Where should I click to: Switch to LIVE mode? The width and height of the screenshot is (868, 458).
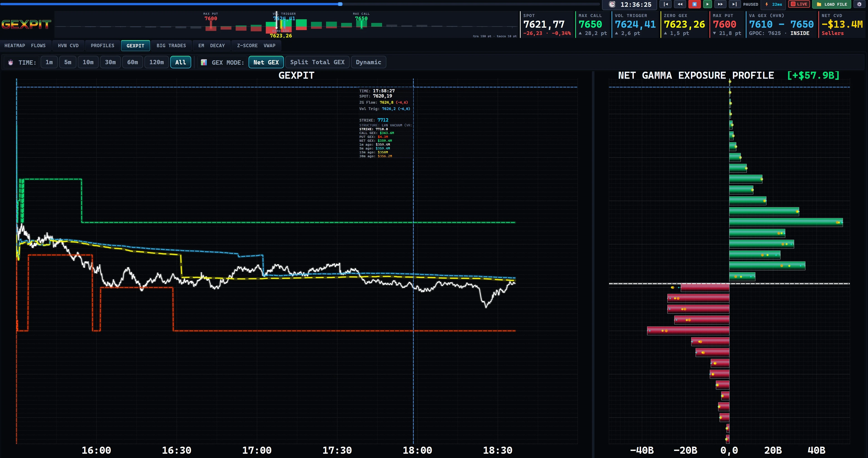click(x=799, y=4)
